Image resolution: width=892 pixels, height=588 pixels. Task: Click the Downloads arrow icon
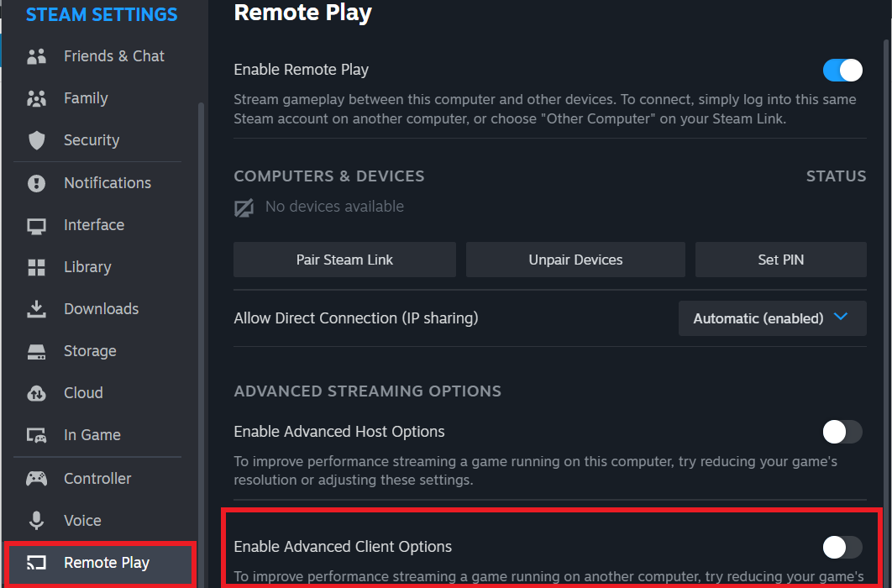pyautogui.click(x=37, y=308)
